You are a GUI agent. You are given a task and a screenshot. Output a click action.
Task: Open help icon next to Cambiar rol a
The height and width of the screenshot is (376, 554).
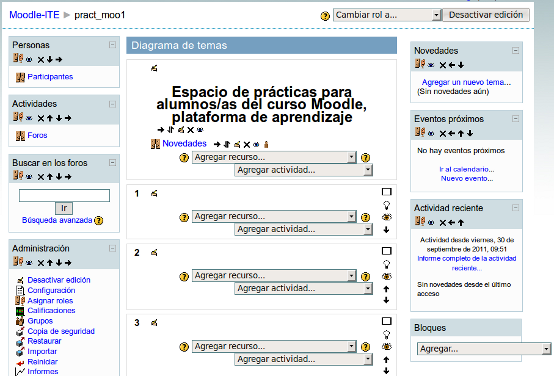point(325,16)
